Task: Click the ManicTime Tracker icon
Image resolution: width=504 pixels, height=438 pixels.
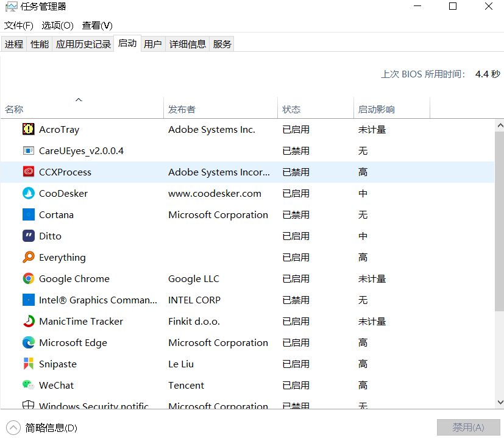Action: pos(28,321)
